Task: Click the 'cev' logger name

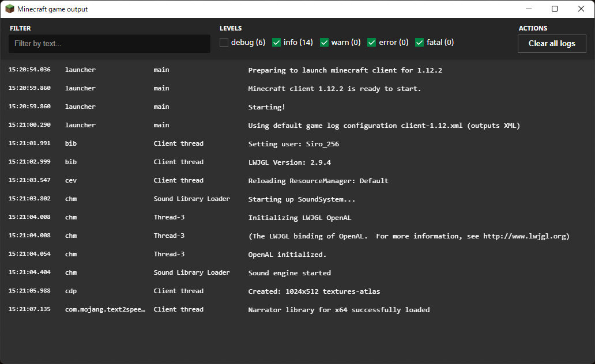Action: [71, 180]
